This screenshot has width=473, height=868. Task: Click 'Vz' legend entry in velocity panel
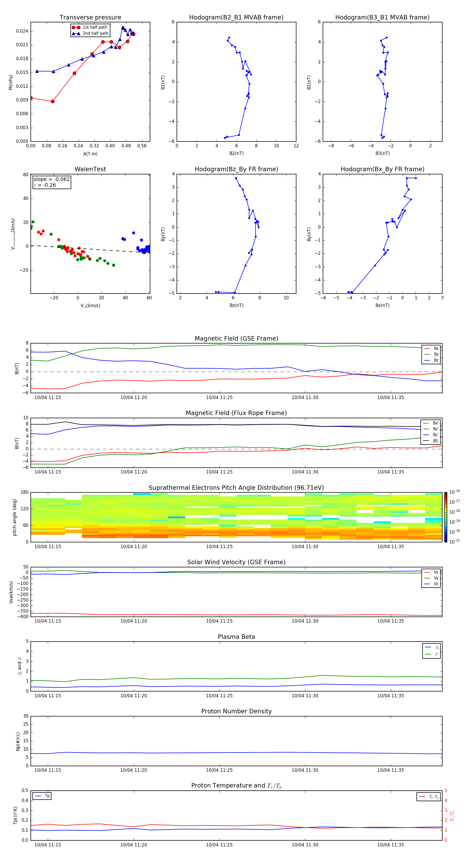click(x=431, y=584)
